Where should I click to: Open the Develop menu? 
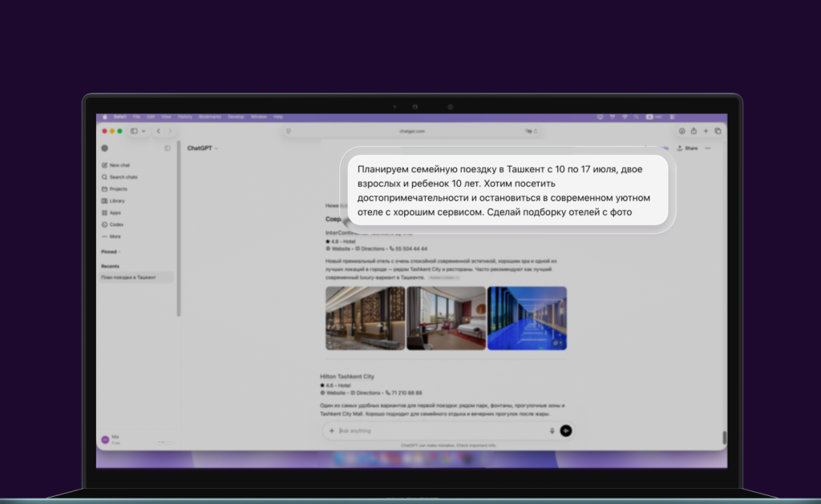pos(237,117)
